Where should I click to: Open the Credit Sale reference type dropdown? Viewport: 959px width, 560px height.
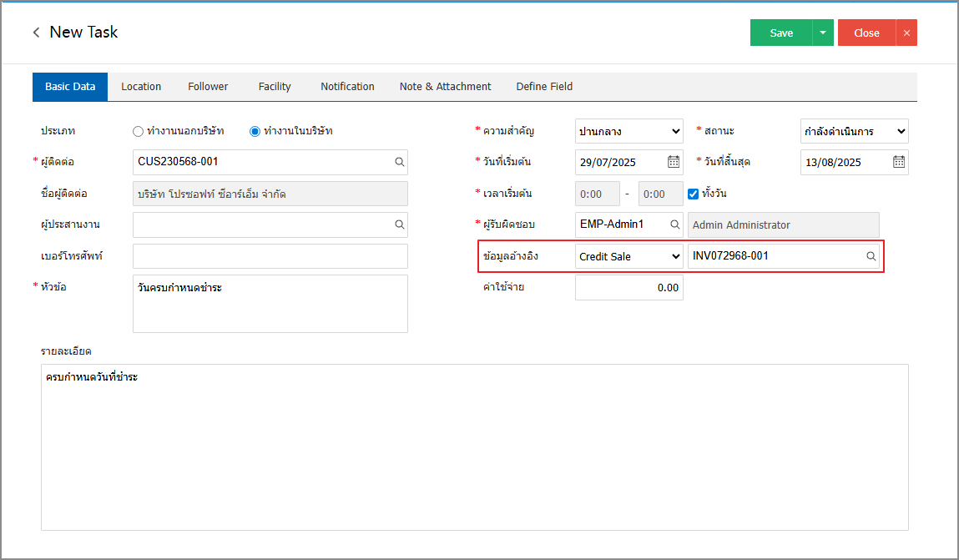[628, 256]
